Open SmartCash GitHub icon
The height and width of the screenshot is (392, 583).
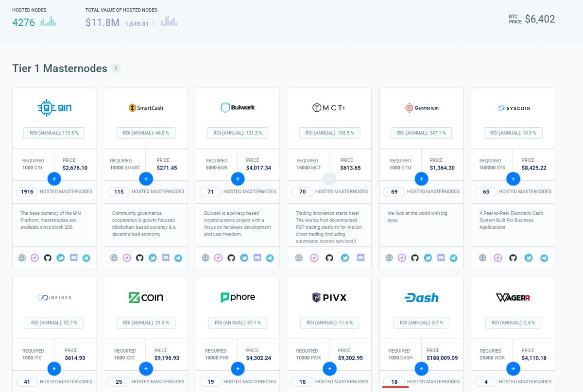point(139,258)
